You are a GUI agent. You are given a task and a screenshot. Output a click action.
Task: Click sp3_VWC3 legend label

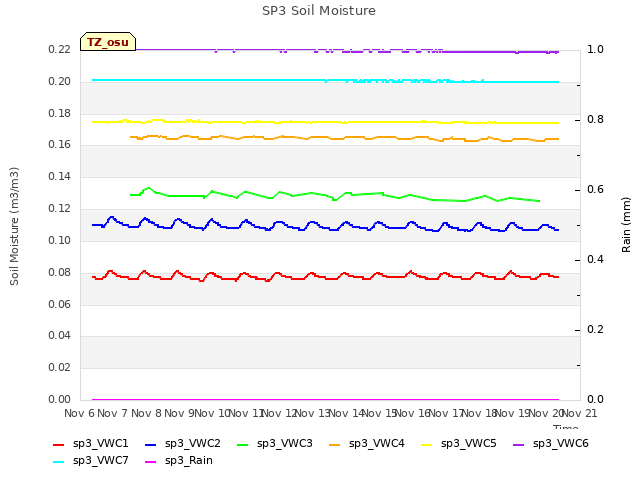coord(284,443)
